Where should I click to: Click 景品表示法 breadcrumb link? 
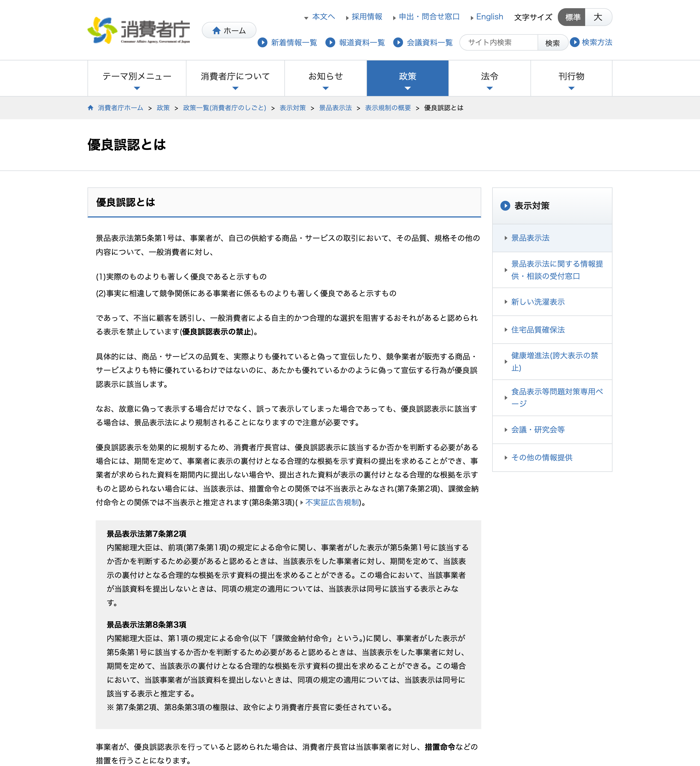tap(336, 108)
